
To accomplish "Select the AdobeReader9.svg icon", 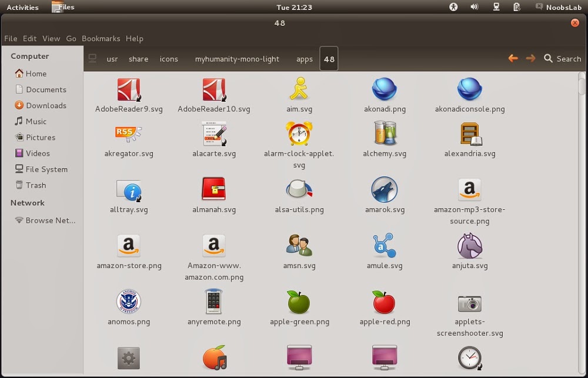I will pyautogui.click(x=129, y=89).
